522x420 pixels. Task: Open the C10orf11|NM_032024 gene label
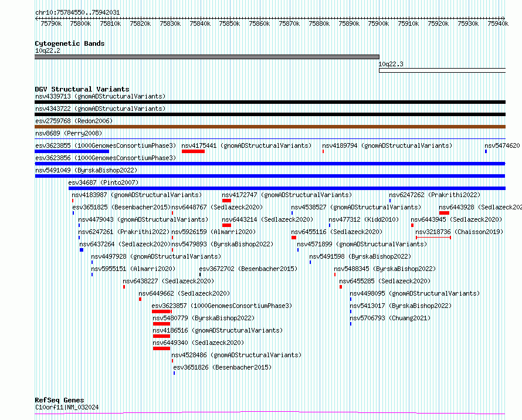point(67,408)
